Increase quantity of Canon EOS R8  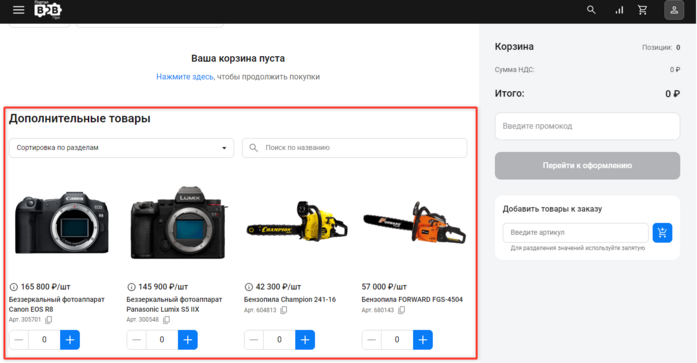[x=70, y=340]
